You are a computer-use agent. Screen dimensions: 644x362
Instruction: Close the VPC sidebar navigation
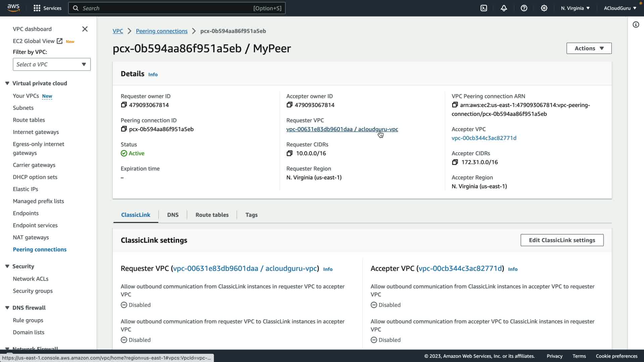coord(85,29)
